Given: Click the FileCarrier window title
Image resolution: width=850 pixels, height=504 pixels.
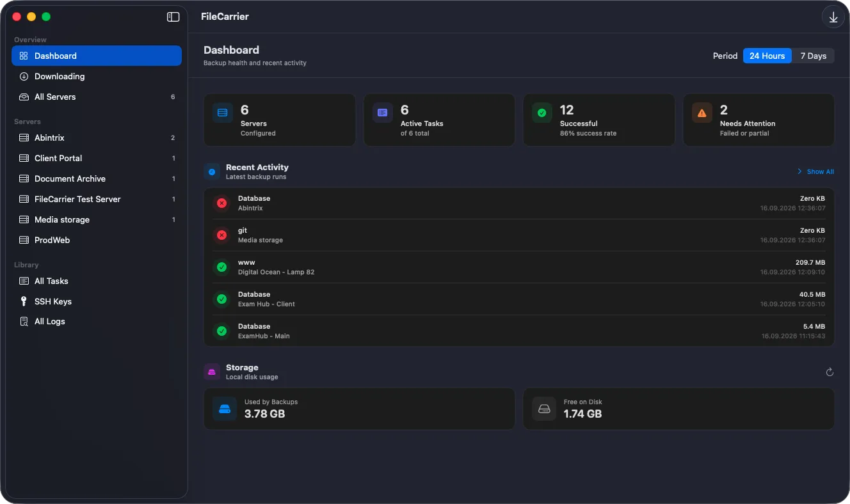Looking at the screenshot, I should (x=225, y=17).
